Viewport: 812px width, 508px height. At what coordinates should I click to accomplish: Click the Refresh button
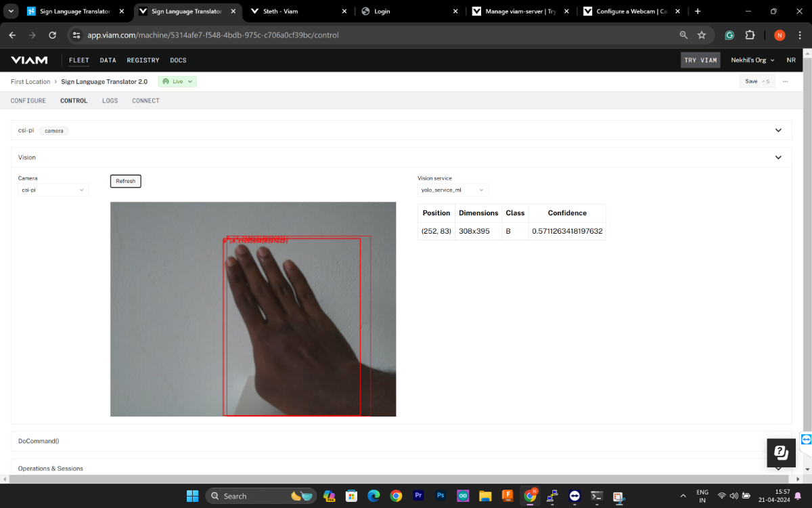(126, 181)
